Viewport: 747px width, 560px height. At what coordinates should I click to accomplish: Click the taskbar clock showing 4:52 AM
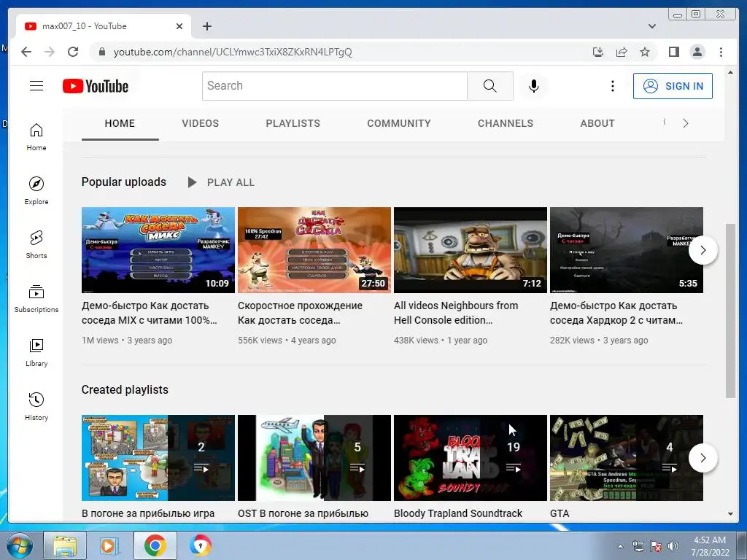point(710,546)
